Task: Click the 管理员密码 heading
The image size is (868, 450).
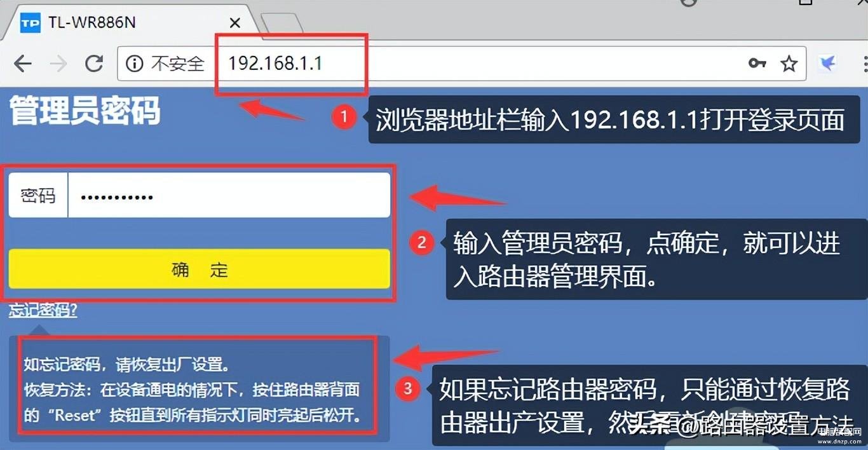Action: [85, 111]
